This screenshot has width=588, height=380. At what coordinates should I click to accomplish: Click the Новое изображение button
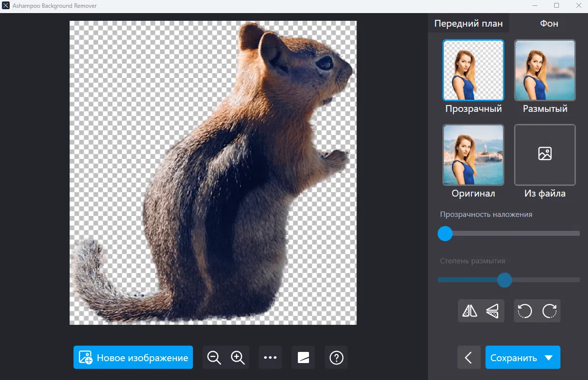(133, 358)
